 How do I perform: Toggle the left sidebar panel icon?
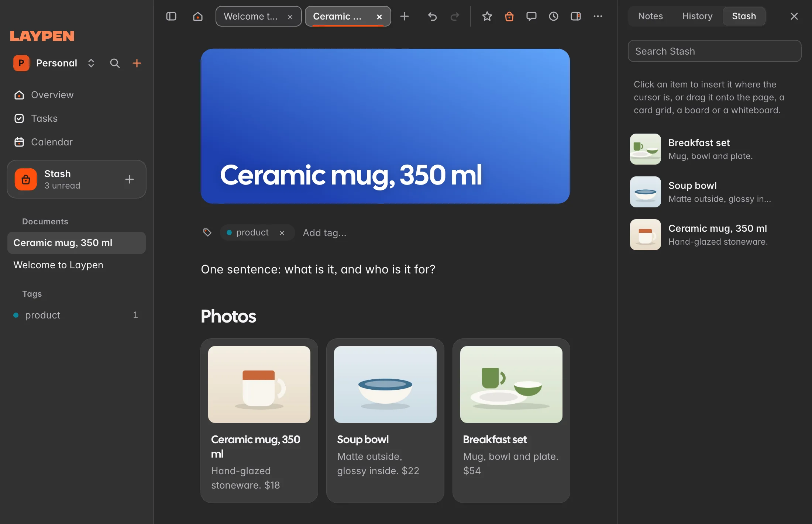[171, 16]
